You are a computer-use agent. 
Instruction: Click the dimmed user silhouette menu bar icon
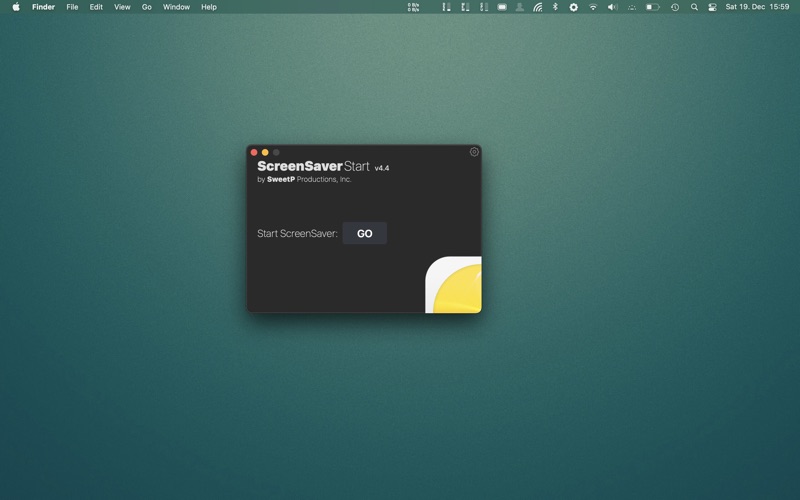pos(519,7)
